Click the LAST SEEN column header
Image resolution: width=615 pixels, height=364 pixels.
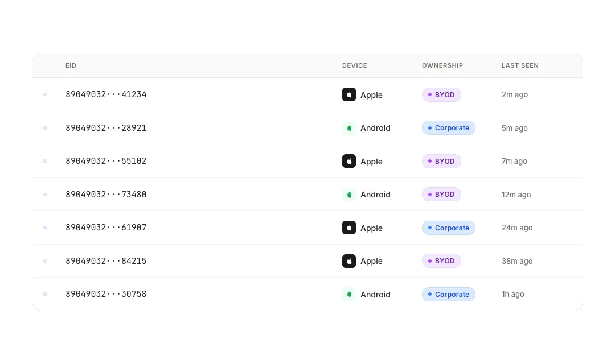point(520,65)
